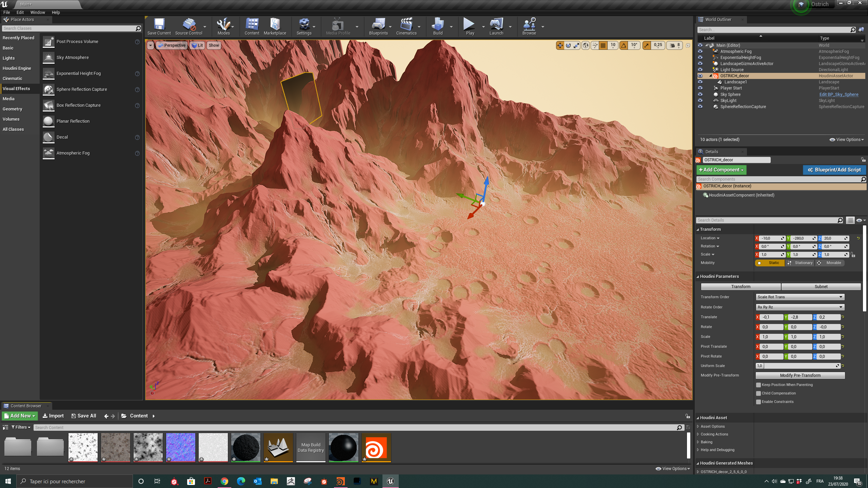Select Planar Reflection actor icon
Screen dimensions: 868x488
coord(48,121)
